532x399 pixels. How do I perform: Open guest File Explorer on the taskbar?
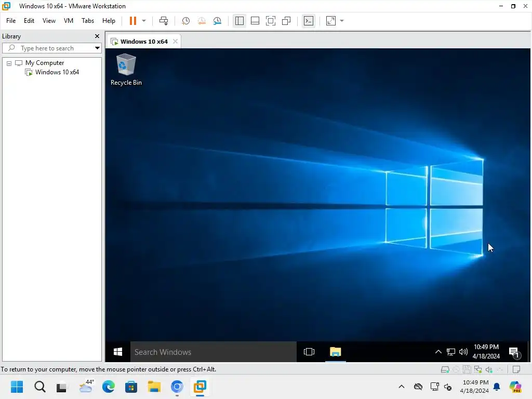point(335,352)
